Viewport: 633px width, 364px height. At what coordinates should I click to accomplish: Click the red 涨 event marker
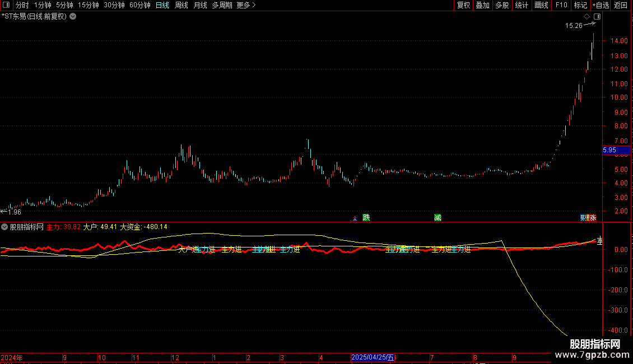coord(592,217)
